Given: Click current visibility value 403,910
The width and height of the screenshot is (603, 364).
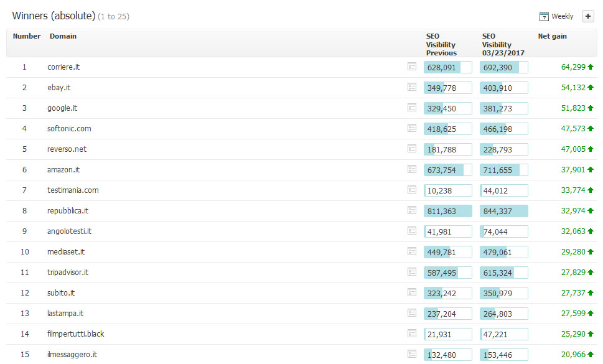Looking at the screenshot, I should 498,88.
